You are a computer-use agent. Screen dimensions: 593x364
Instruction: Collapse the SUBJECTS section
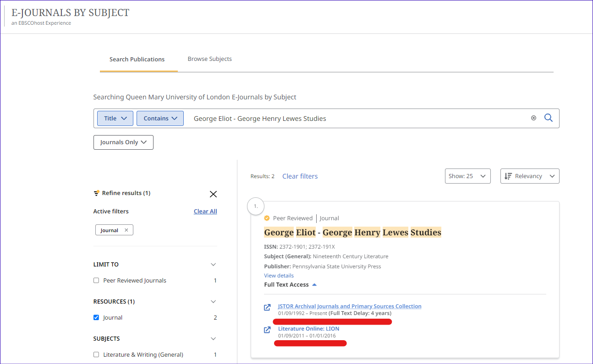[x=213, y=339]
